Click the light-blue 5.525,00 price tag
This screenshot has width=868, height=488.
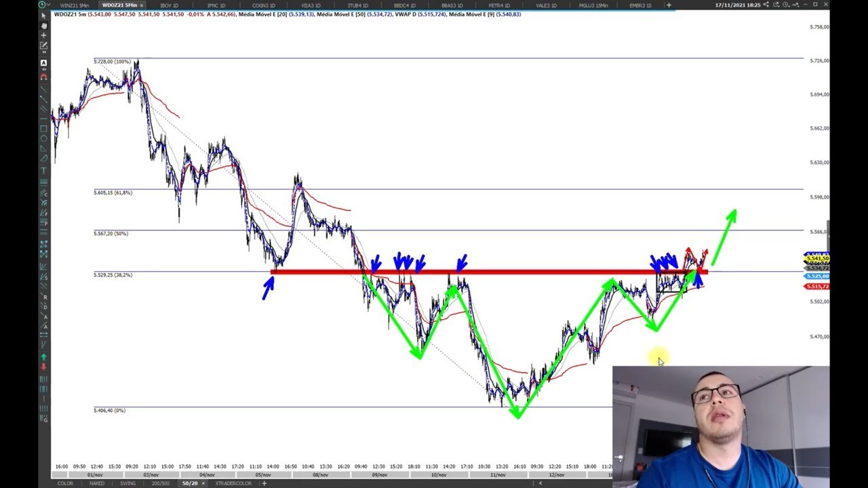[x=816, y=277]
